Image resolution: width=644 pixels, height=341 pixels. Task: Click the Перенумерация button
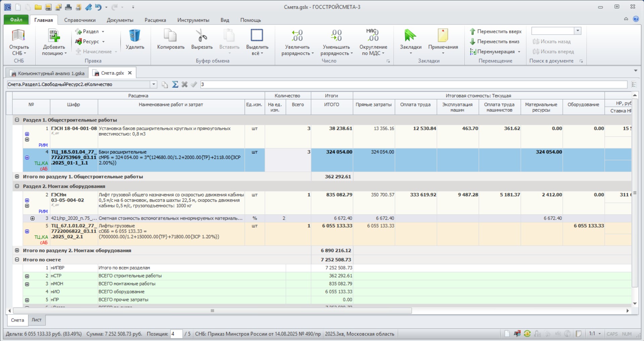[x=495, y=51]
